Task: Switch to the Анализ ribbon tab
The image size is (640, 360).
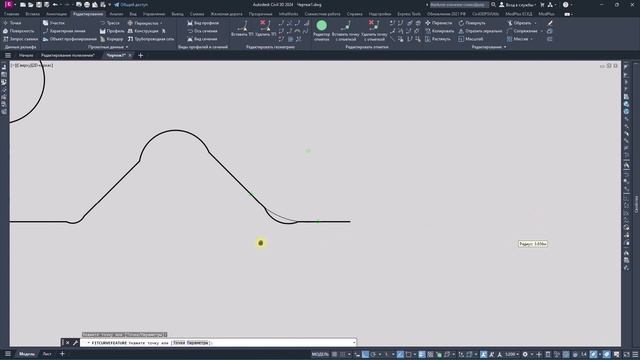Action: (116, 14)
